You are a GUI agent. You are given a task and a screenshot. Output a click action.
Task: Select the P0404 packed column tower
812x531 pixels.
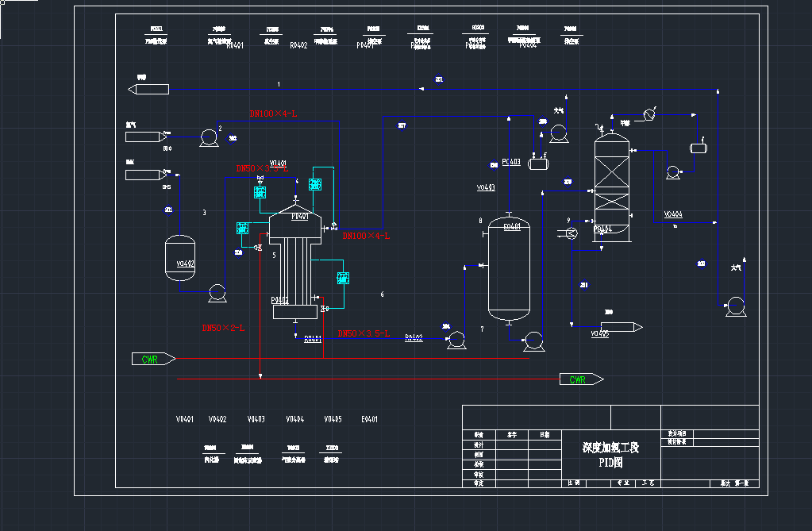pyautogui.click(x=612, y=189)
